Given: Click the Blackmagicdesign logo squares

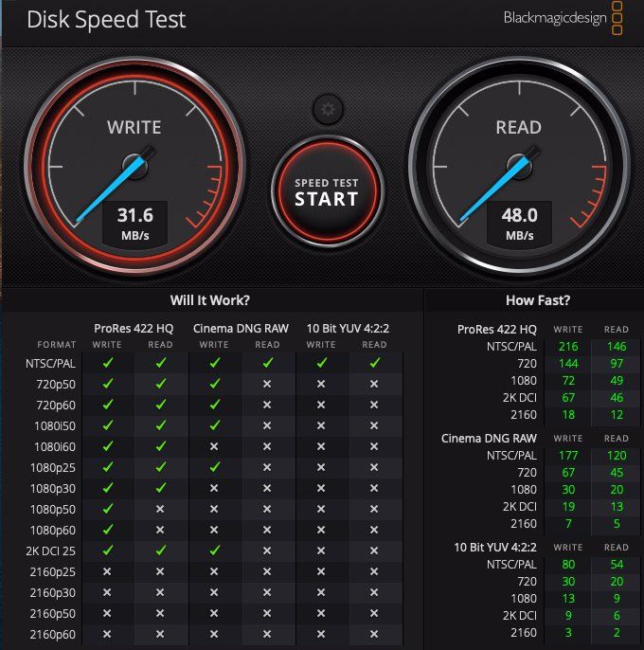Looking at the screenshot, I should [617, 18].
